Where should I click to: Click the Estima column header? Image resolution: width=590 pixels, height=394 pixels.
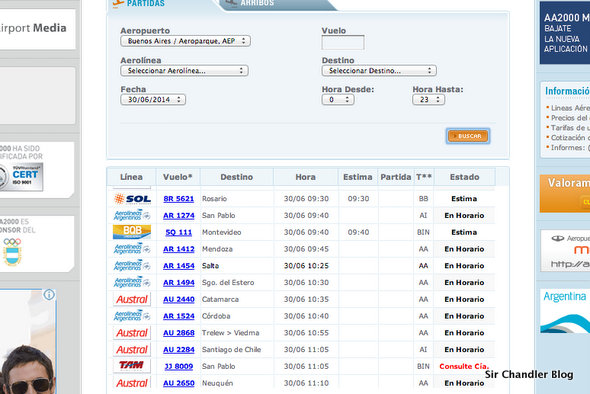[x=357, y=177]
